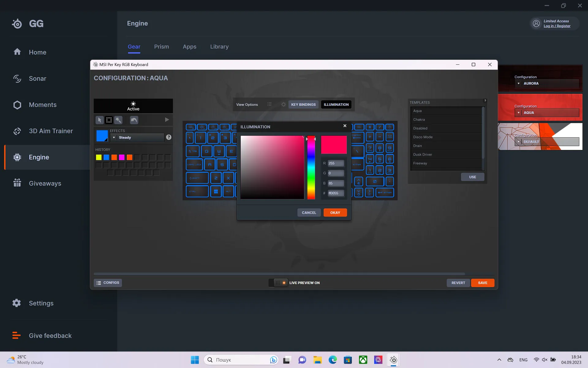Open the Windows Start menu
Viewport: 588px width, 368px height.
[195, 360]
